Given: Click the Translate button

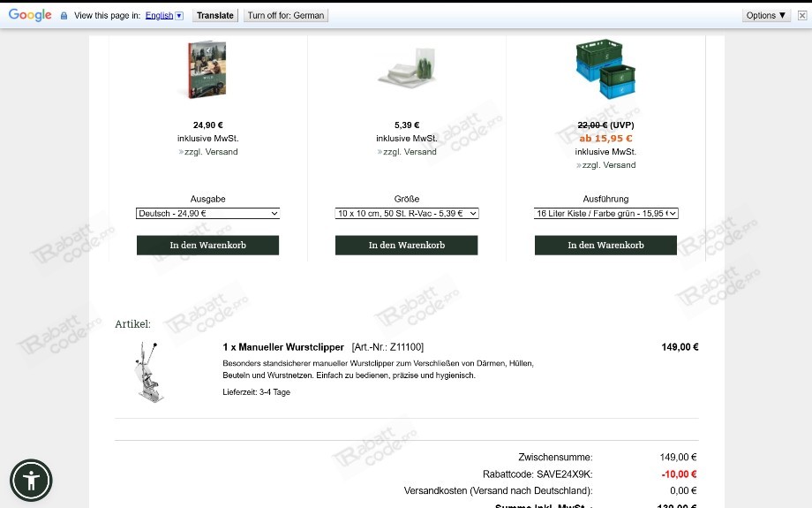Looking at the screenshot, I should tap(214, 16).
